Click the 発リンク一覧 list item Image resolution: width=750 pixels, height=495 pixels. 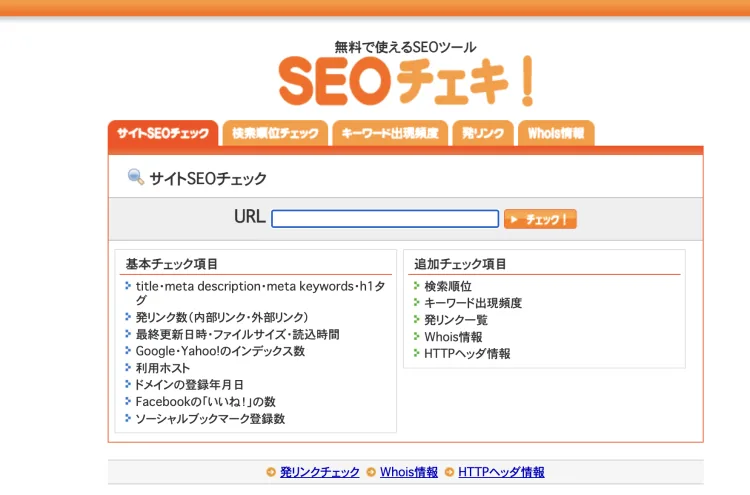(456, 320)
